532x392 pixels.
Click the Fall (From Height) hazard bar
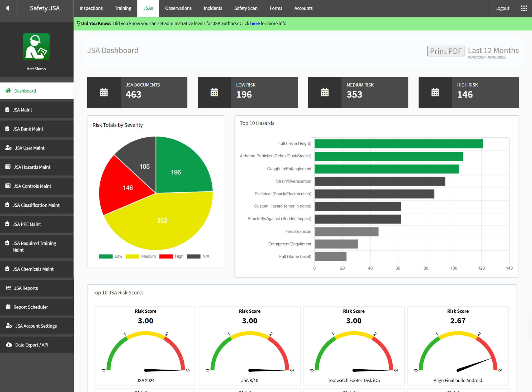point(398,144)
